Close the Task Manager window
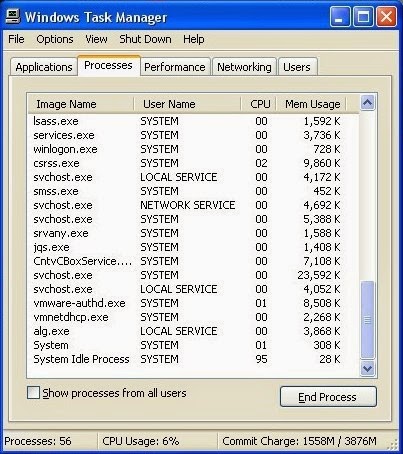403x454 pixels. (386, 16)
